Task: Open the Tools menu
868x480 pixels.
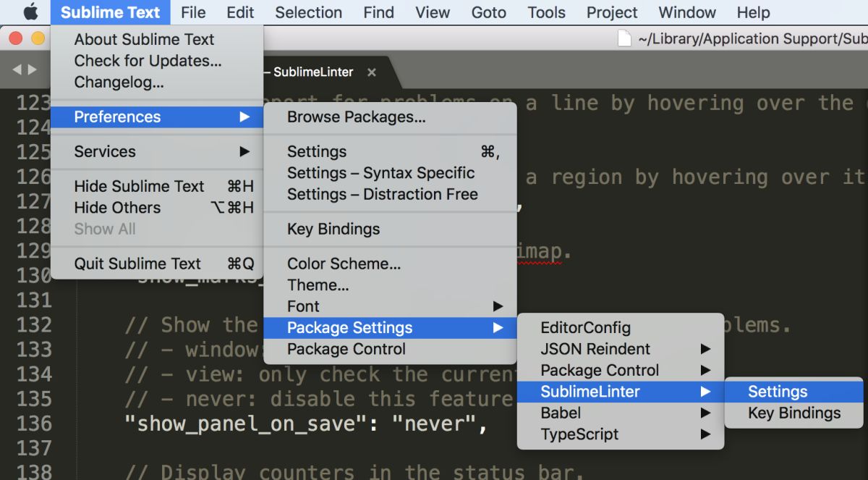Action: point(547,12)
